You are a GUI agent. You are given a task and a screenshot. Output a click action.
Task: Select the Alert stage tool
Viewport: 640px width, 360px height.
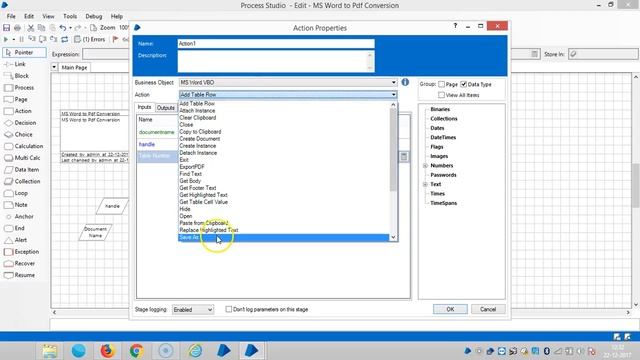click(x=16, y=240)
